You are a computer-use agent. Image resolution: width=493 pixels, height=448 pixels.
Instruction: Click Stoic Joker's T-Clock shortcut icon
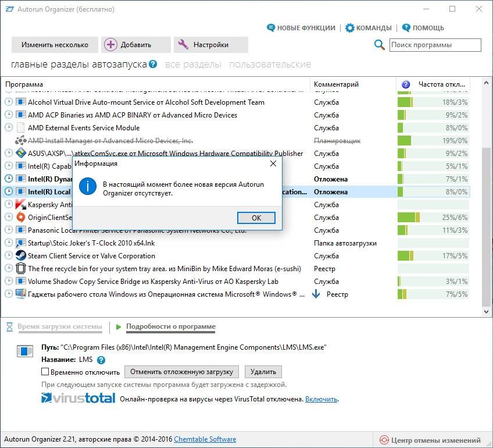[21, 243]
